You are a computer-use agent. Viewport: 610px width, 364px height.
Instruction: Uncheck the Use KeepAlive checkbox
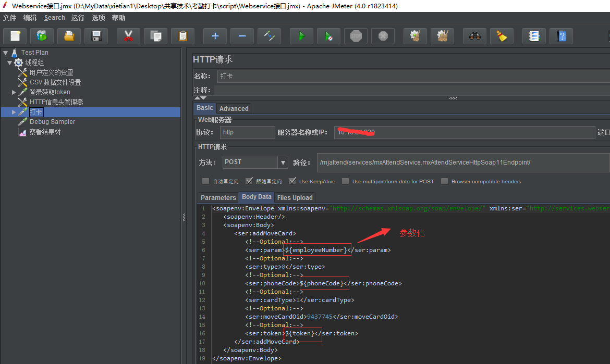(292, 181)
